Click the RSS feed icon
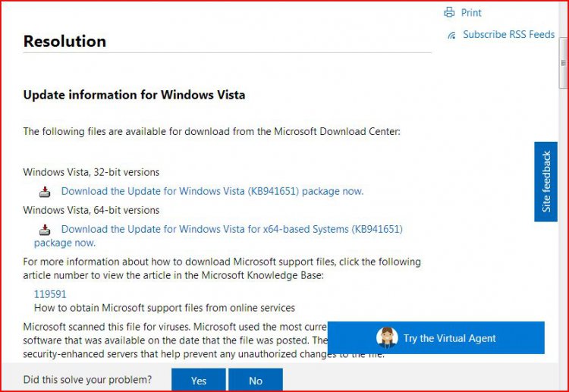This screenshot has width=569, height=392. click(451, 35)
